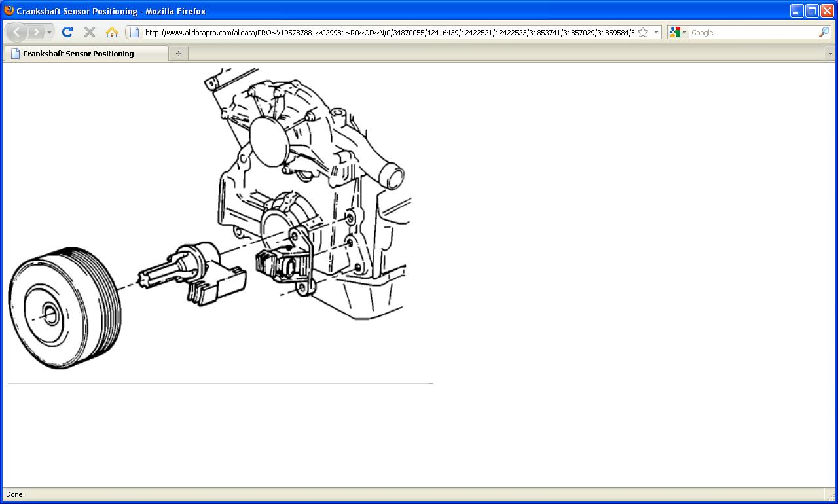Focus the alldatapro URL address field

[389, 32]
